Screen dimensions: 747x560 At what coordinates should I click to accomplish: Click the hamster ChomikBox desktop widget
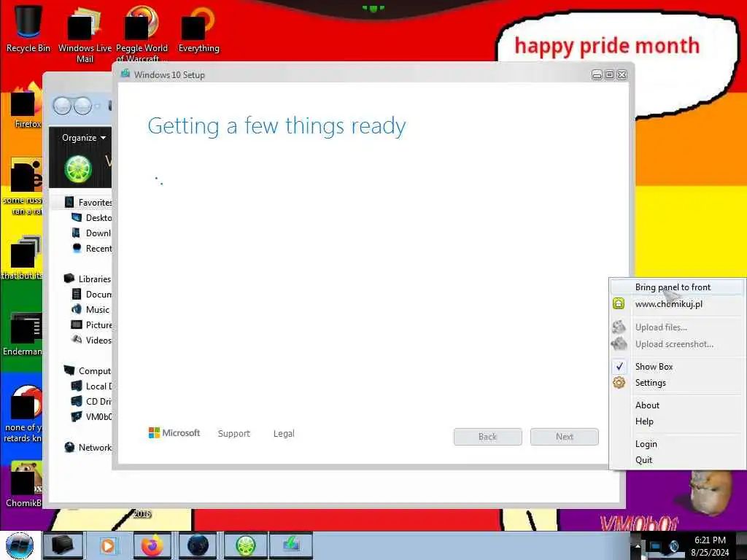710,493
